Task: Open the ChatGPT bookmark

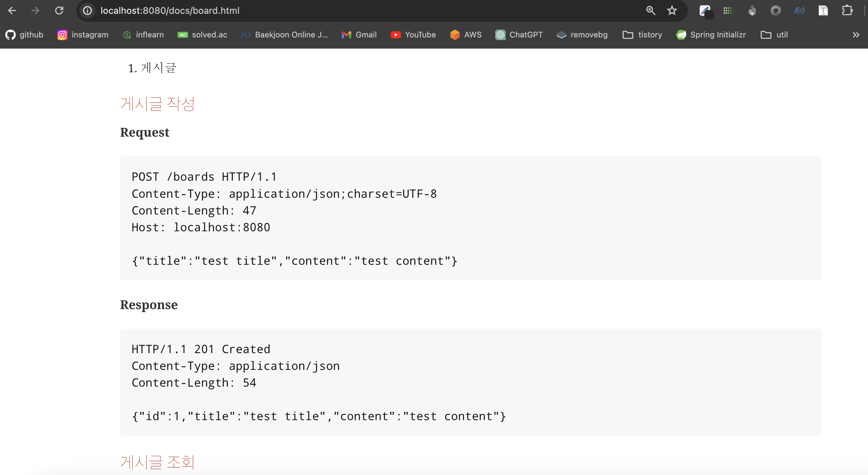Action: click(519, 35)
